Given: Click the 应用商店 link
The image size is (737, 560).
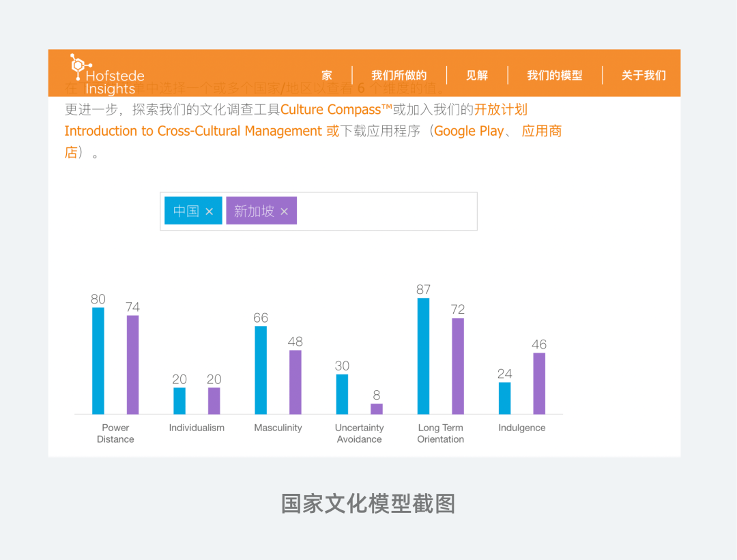Looking at the screenshot, I should point(541,131).
